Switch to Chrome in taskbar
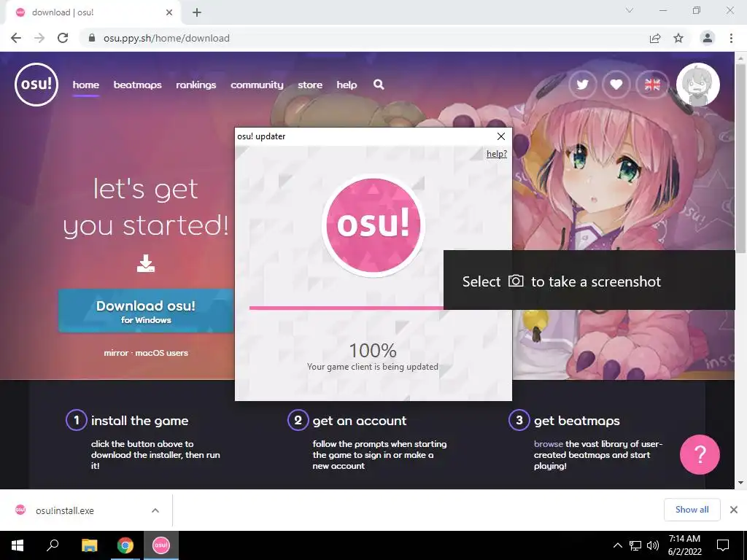Image resolution: width=747 pixels, height=560 pixels. click(125, 545)
